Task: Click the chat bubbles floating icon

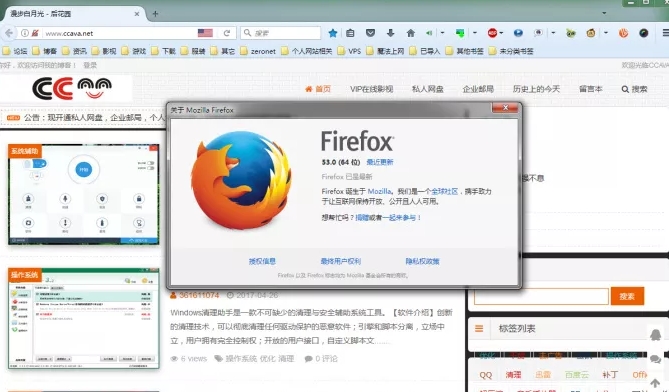Action: tap(656, 359)
